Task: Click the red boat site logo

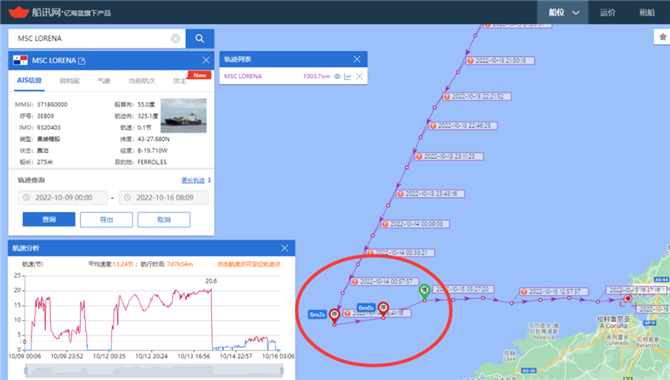Action: pyautogui.click(x=18, y=12)
